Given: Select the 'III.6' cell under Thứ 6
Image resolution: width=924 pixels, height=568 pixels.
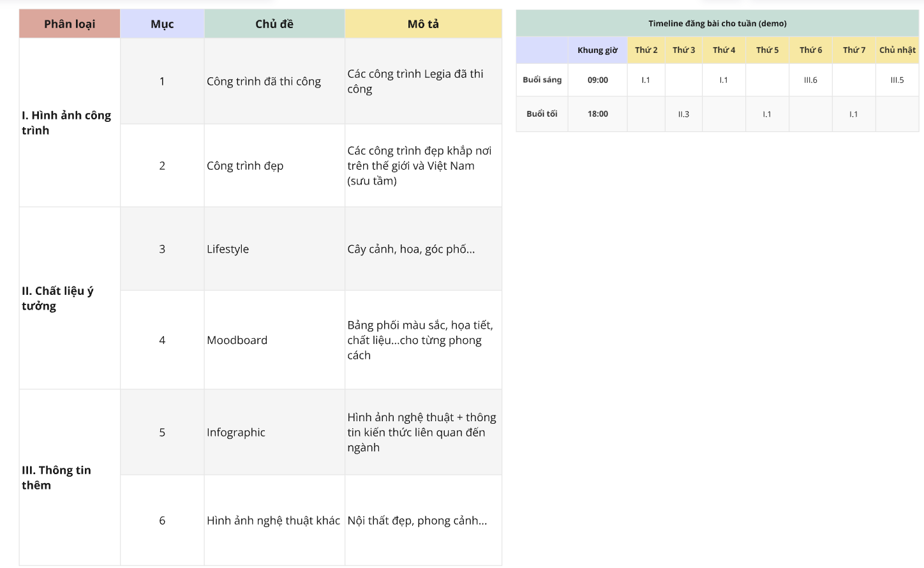Looking at the screenshot, I should pos(810,80).
